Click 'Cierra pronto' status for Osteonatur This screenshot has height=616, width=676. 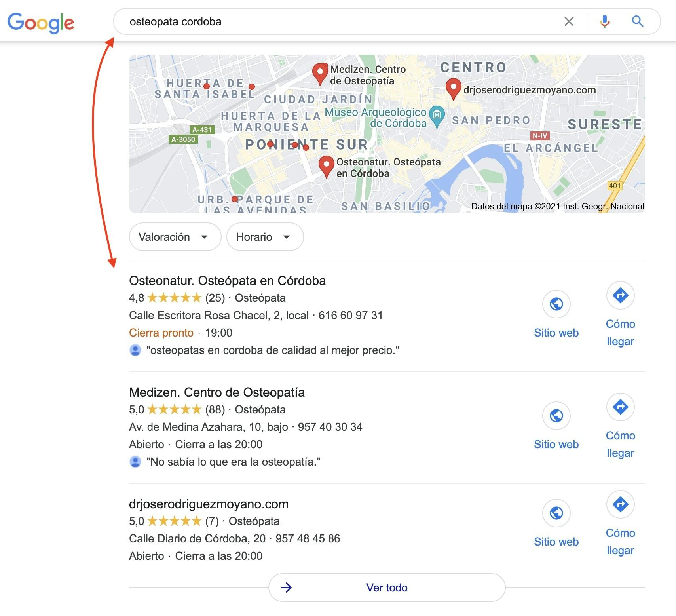[161, 333]
